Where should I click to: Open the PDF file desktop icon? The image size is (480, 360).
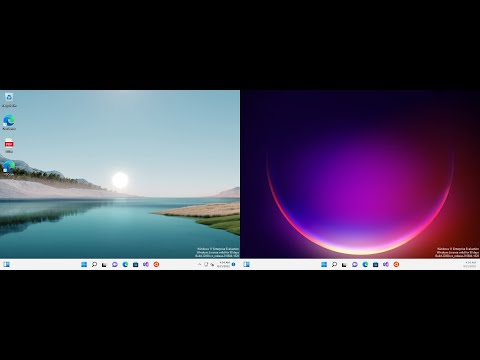click(x=9, y=145)
